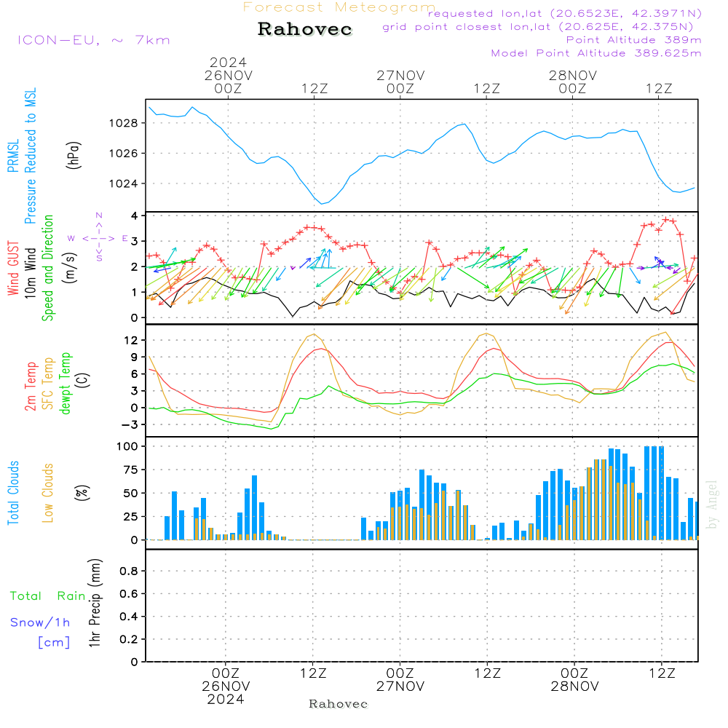Screen dimensions: 728x728
Task: Click the top-axis '2024' year label
Action: [x=228, y=62]
